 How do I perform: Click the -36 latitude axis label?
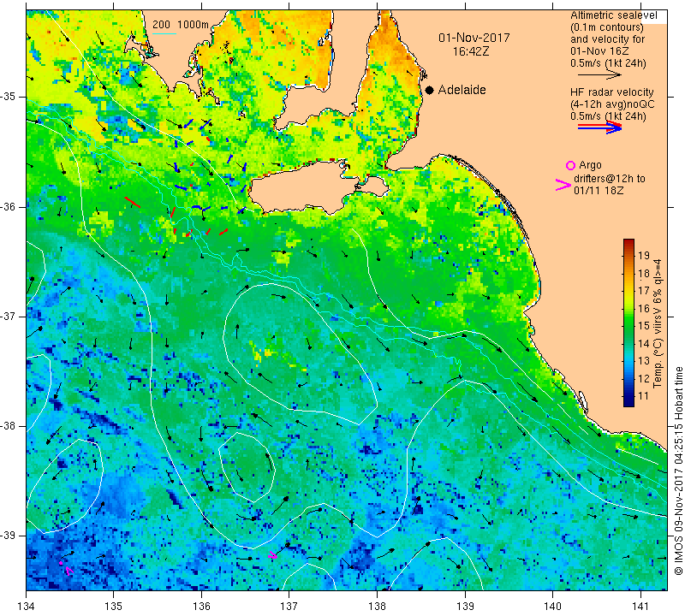click(x=9, y=206)
